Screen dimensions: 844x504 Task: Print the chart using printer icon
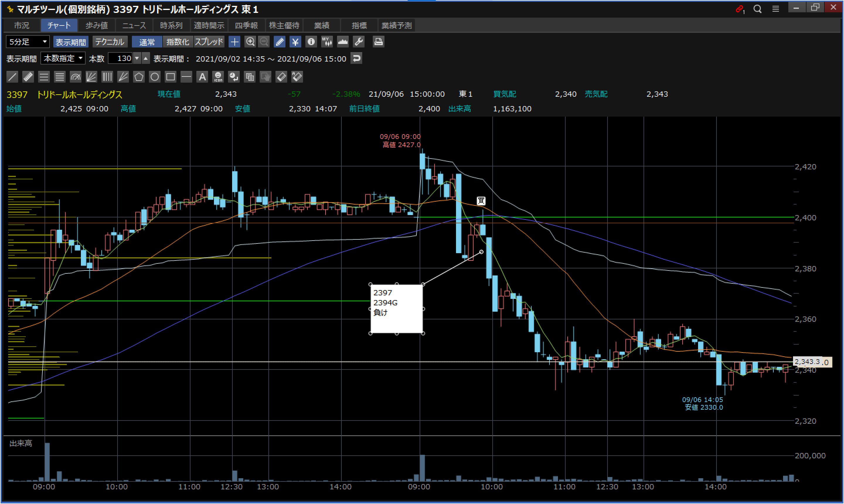(378, 42)
